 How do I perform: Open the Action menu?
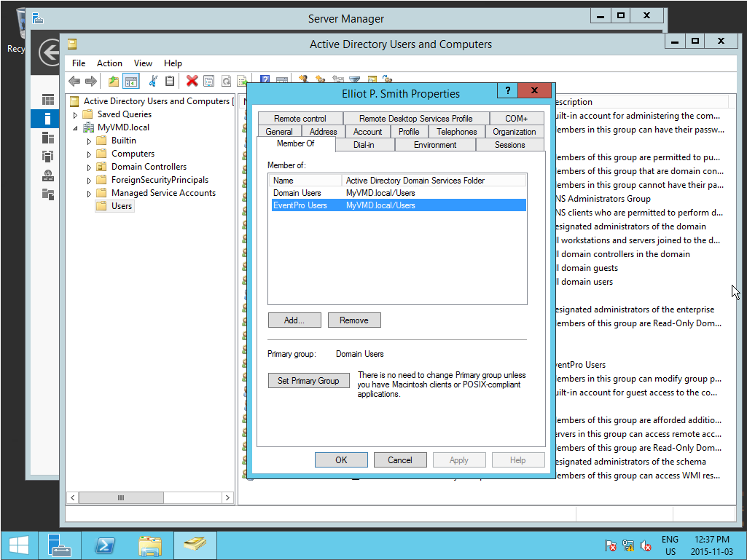109,63
